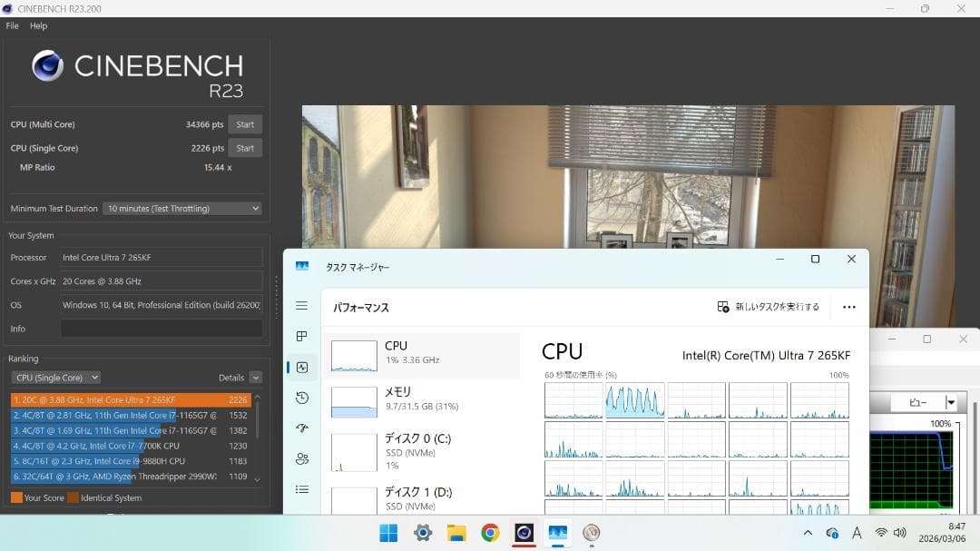
Task: Open App history in Task Manager sidebar
Action: click(x=302, y=398)
